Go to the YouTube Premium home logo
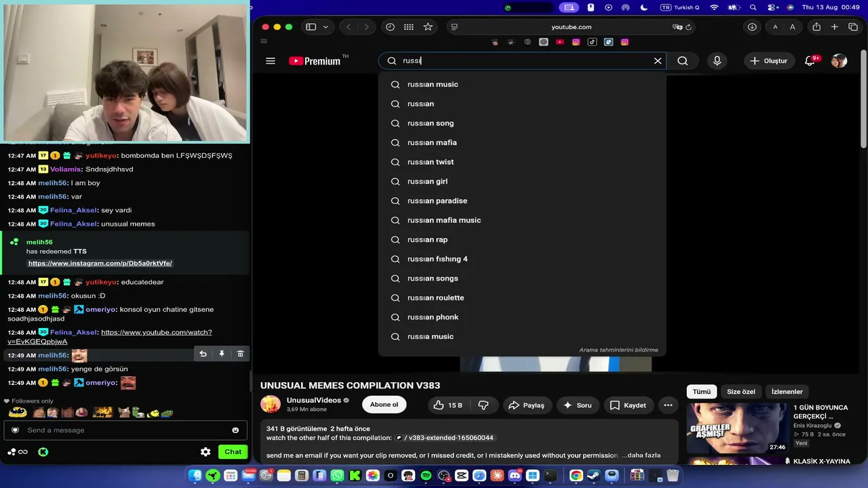Image resolution: width=868 pixels, height=488 pixels. [315, 61]
